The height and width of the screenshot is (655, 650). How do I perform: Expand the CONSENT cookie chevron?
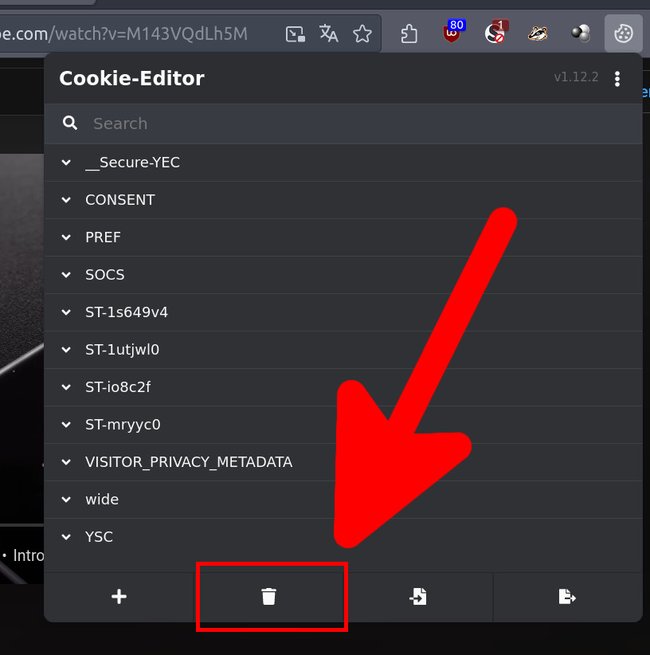(66, 200)
